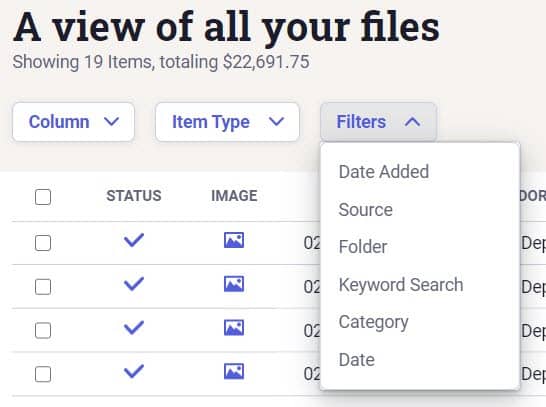Click the status checkmark in the fourth row
The height and width of the screenshot is (407, 546).
134,371
